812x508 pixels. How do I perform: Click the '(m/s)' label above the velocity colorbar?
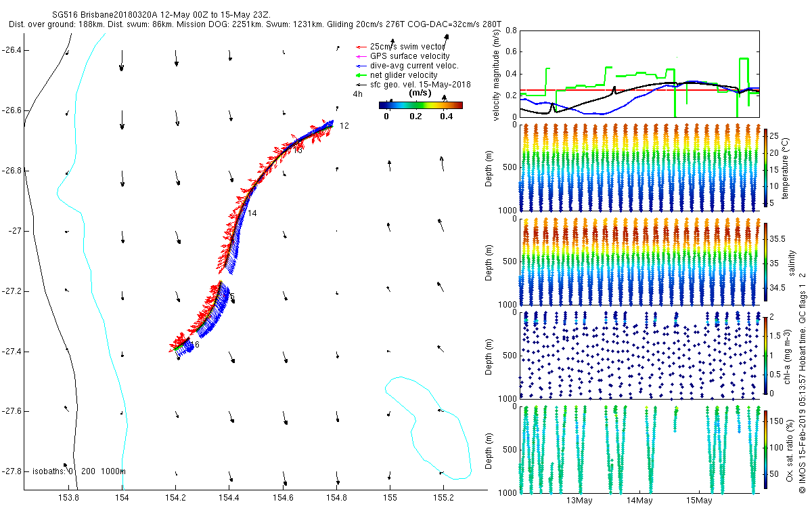point(421,93)
